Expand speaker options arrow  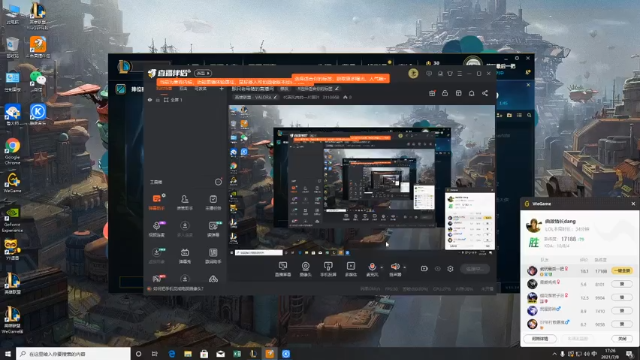pos(404,268)
